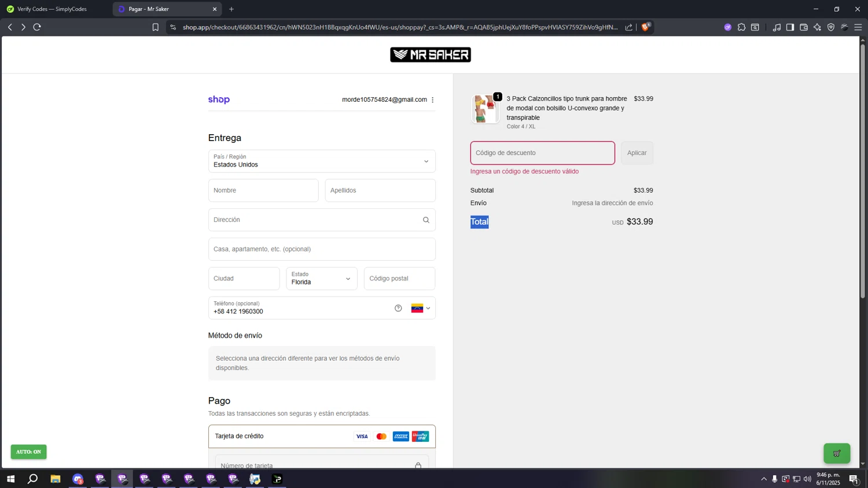Close the Pagar - Mr Saker tab
The image size is (868, 488).
215,9
